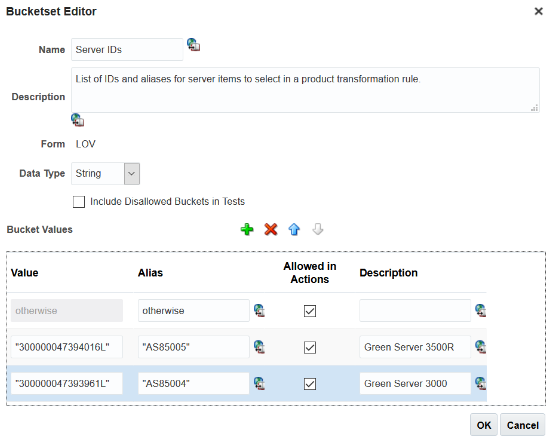Click the Green Server 3500R description field
553x443 pixels.
point(415,347)
